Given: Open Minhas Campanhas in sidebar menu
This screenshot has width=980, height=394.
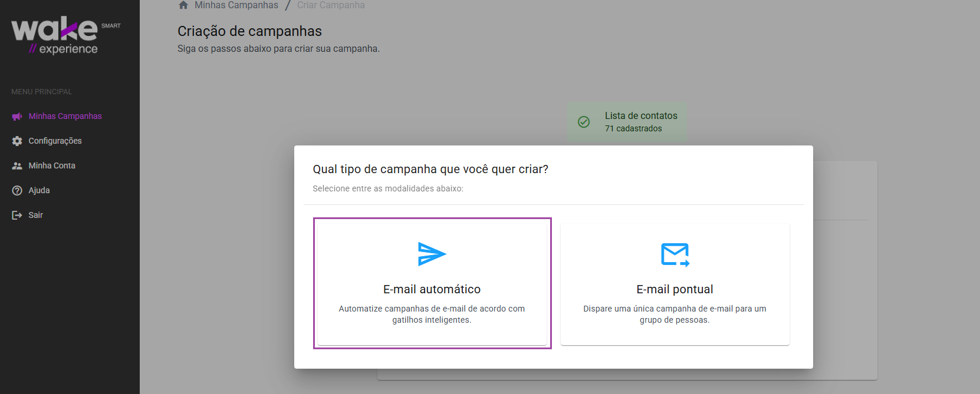Looking at the screenshot, I should click(65, 117).
